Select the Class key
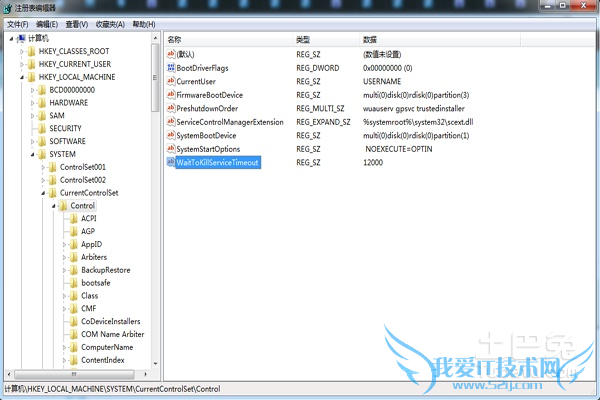This screenshot has width=600, height=400. 90,296
